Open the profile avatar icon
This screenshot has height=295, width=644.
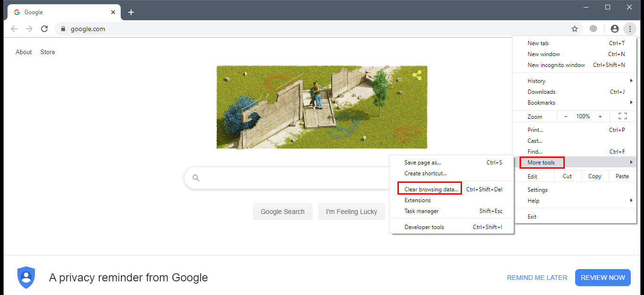614,29
